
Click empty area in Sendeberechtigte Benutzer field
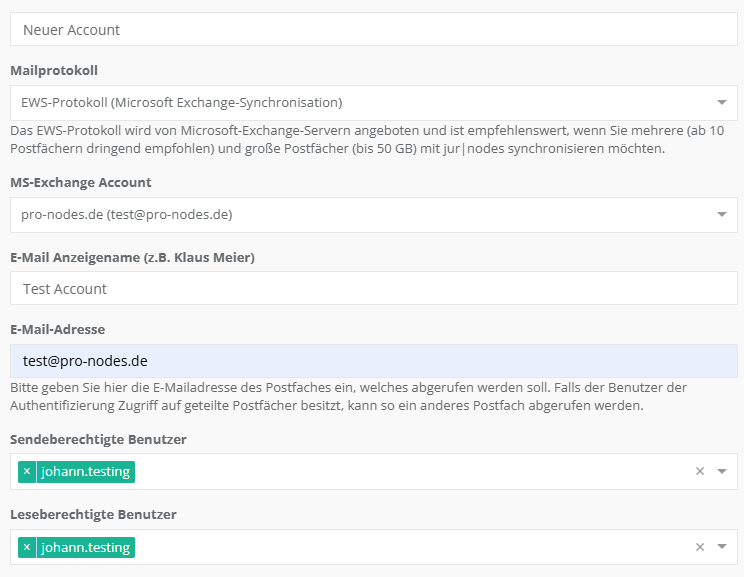[400, 472]
